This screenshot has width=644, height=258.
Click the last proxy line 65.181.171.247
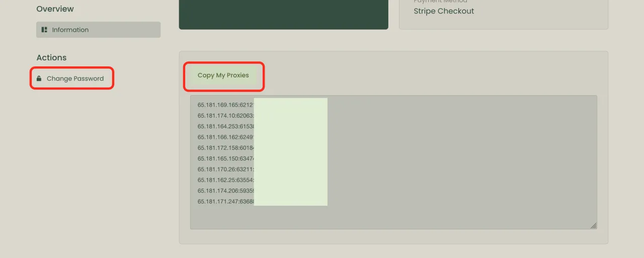coord(225,202)
